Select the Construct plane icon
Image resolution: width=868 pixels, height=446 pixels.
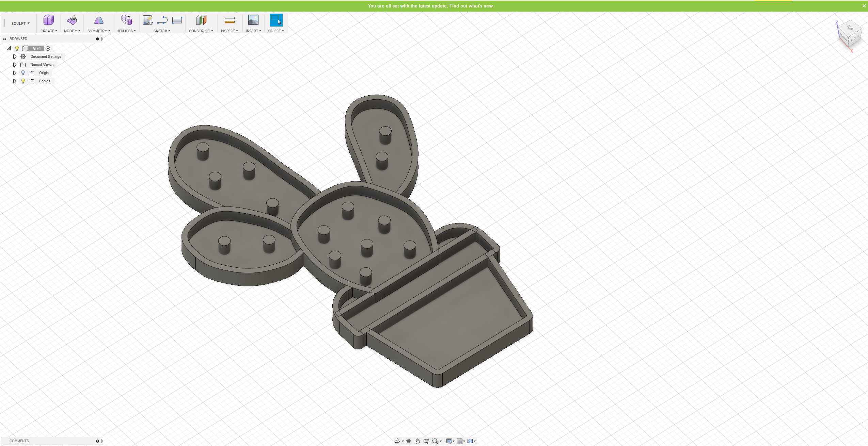point(201,20)
